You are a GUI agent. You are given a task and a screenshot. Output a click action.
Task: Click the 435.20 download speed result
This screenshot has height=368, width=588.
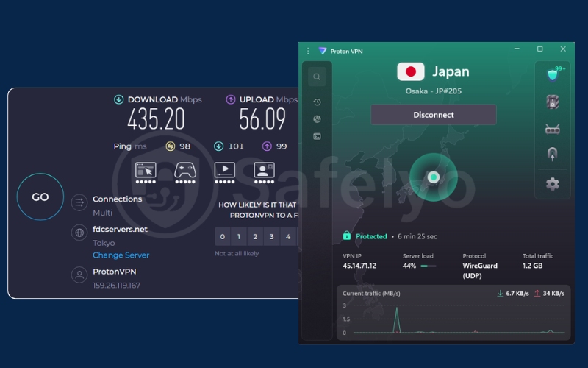coord(156,119)
